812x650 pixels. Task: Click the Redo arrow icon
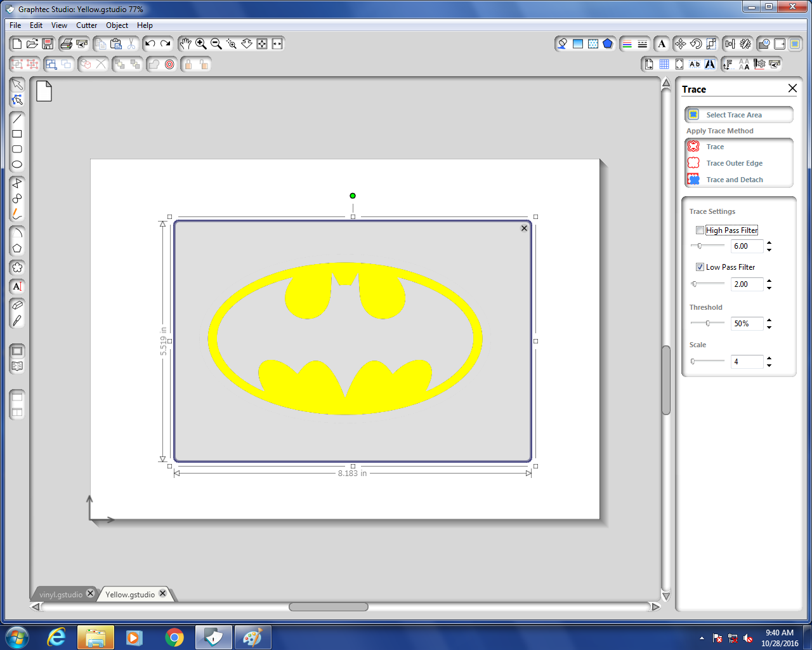166,44
